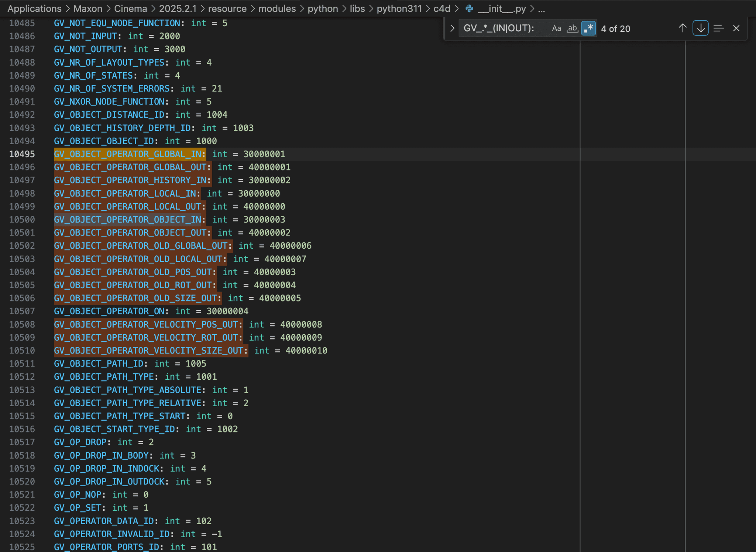Open the modules breadcrumb segment
This screenshot has width=756, height=552.
[x=277, y=8]
